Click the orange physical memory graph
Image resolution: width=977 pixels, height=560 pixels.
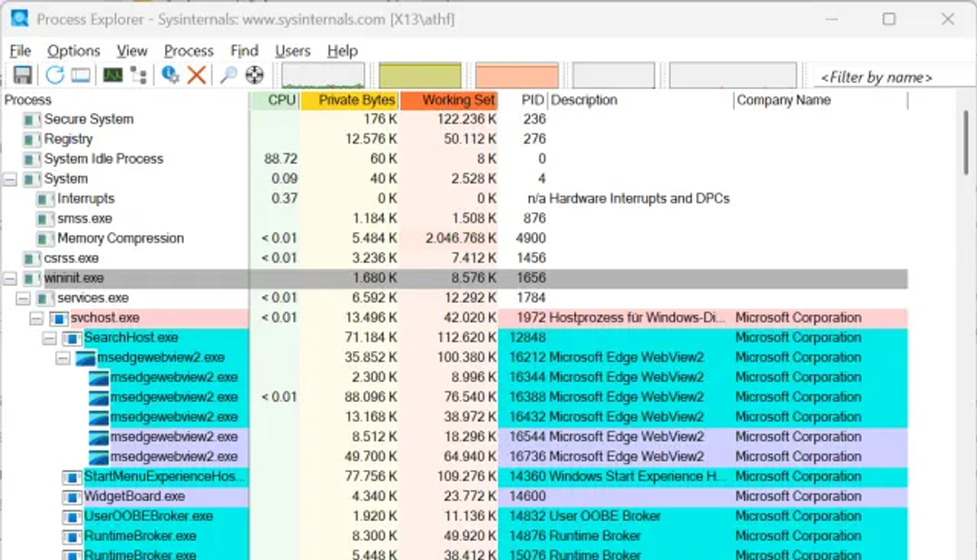coord(517,76)
